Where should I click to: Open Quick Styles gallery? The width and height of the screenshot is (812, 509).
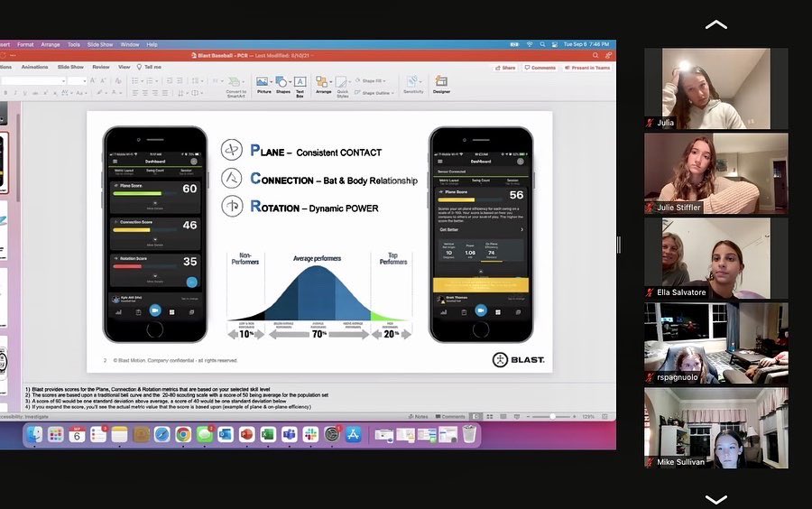point(342,87)
